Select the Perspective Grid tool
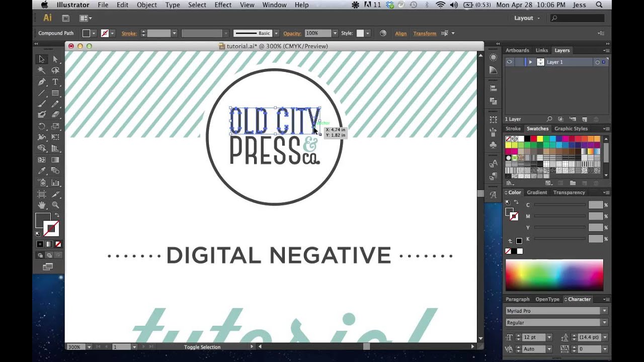 (55, 148)
